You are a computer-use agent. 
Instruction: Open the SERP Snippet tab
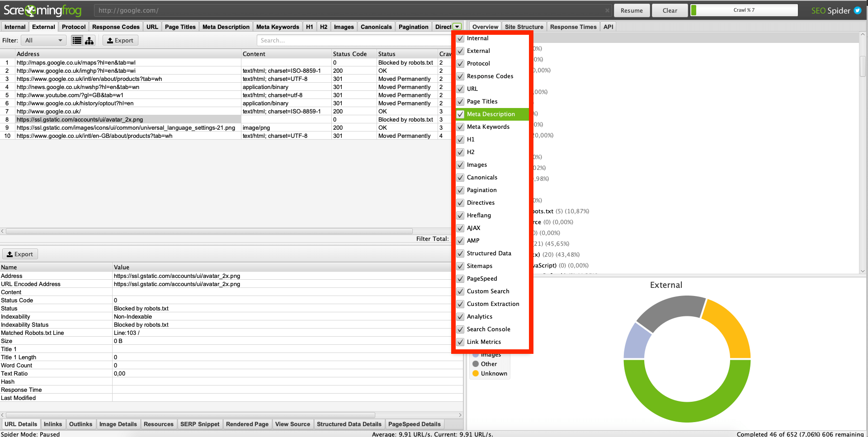(x=200, y=424)
